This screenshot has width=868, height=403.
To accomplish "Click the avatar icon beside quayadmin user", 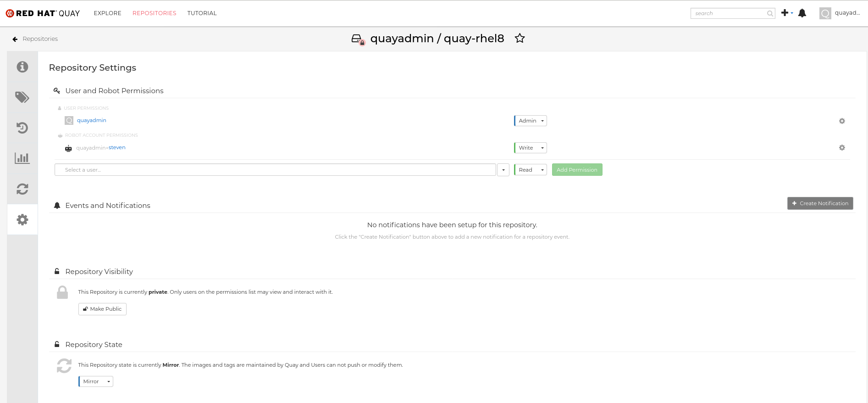I will (x=69, y=121).
